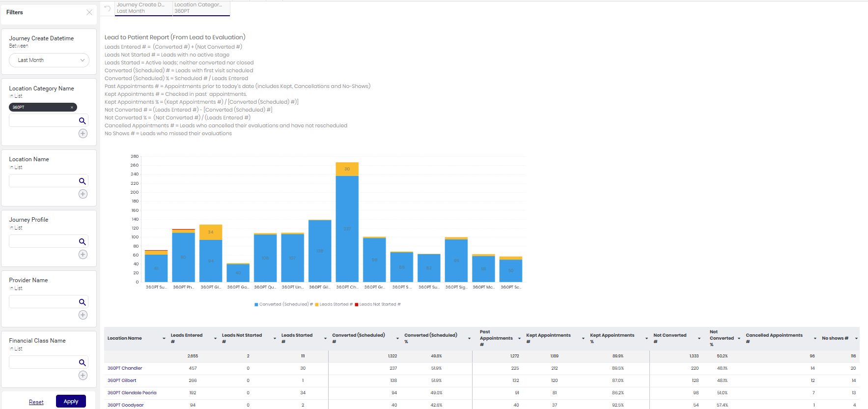This screenshot has height=409, width=868.
Task: Open Leads Not Started # column menu arrow
Action: (x=275, y=338)
